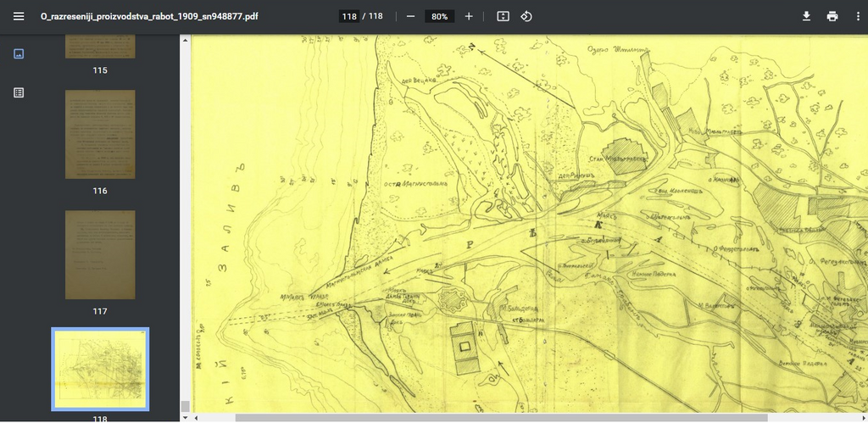Click the '116' thumbnail page label

coord(100,191)
